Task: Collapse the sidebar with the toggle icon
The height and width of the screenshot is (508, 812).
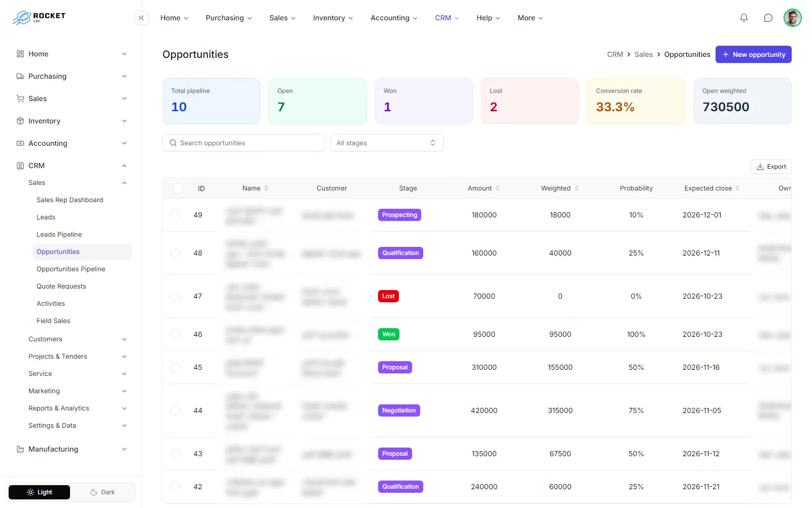Action: tap(142, 18)
